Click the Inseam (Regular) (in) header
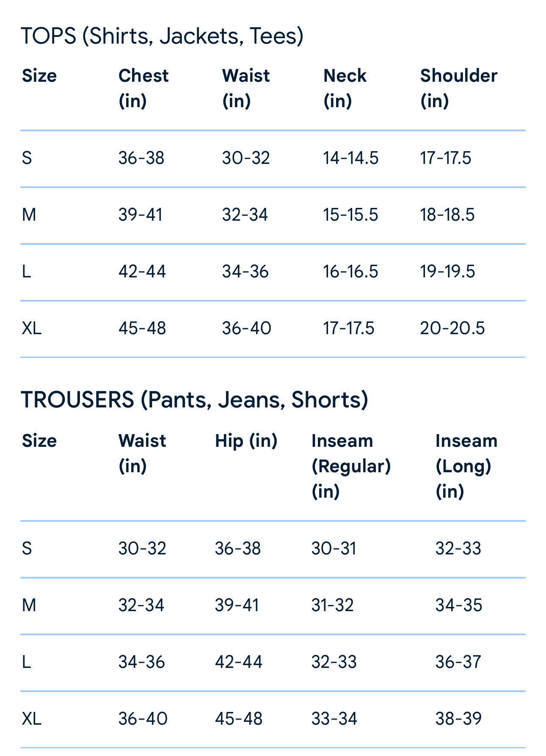The height and width of the screenshot is (756, 546). click(351, 466)
